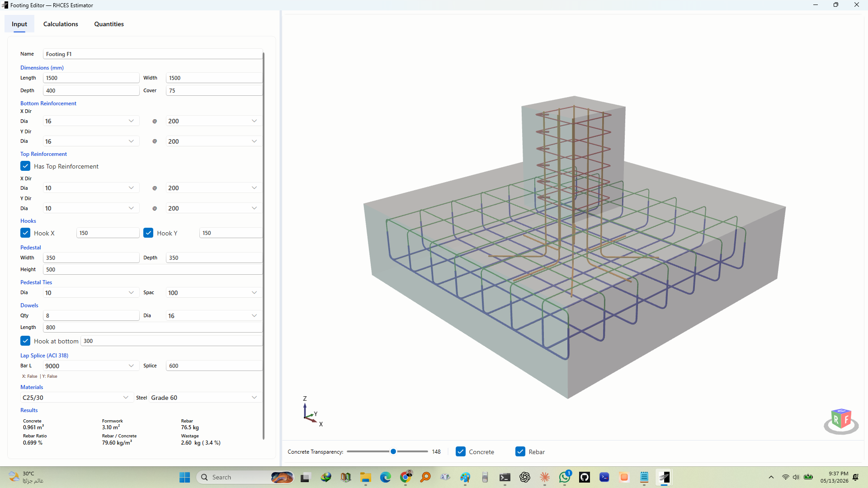The image size is (868, 488).
Task: Open the weather widget showing 30°C
Action: click(x=27, y=477)
